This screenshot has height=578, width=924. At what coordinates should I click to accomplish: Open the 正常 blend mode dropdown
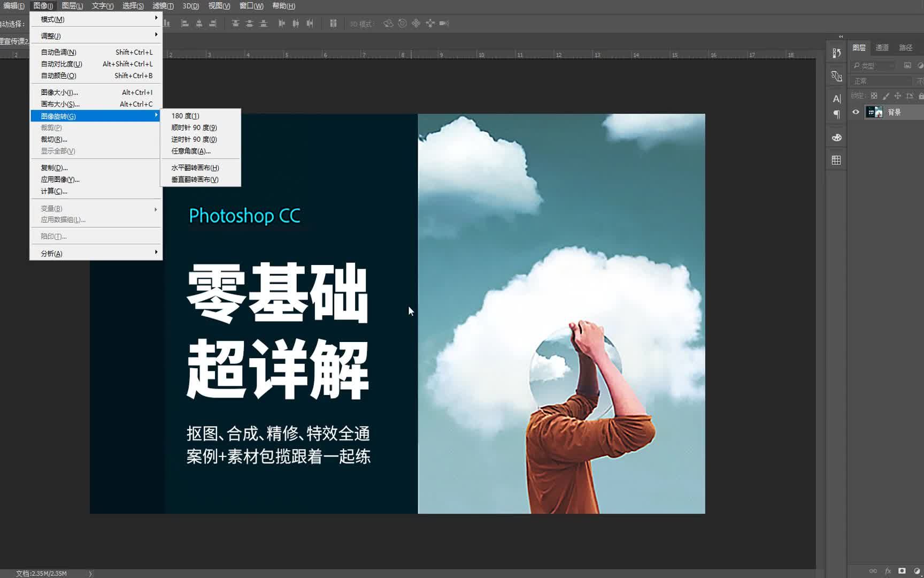pos(881,81)
